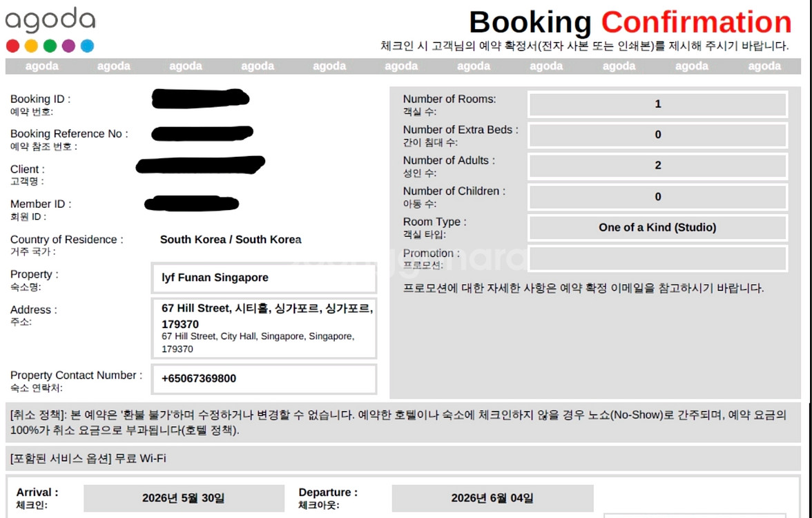Select the Number of Rooms value box
The image size is (812, 518).
(657, 104)
